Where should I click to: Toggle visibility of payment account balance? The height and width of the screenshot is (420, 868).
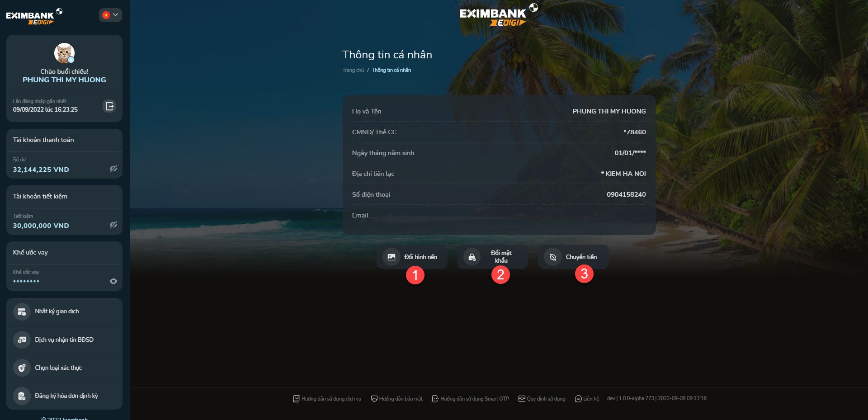pyautogui.click(x=113, y=169)
